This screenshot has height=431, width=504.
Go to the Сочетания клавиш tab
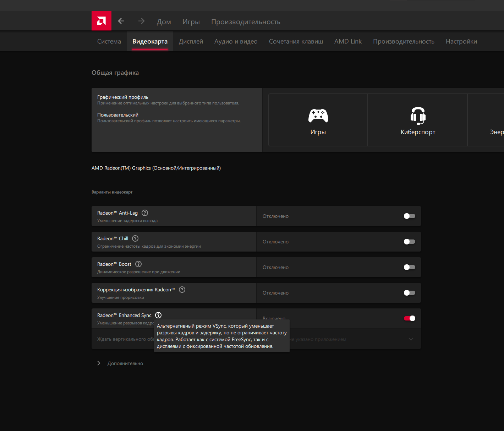click(296, 41)
